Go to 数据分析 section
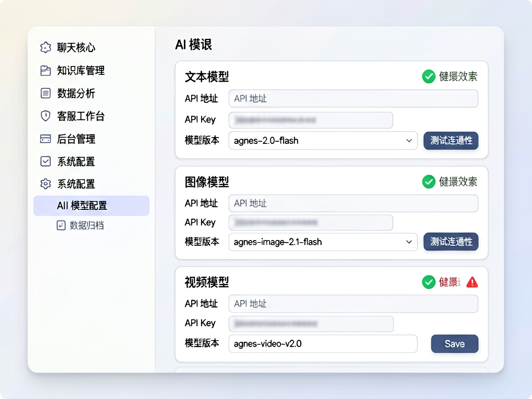Screen dimensions: 532x399 pyautogui.click(x=76, y=94)
